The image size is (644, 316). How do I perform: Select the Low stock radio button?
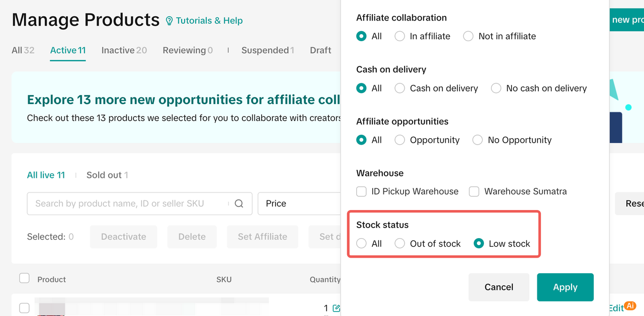coord(478,243)
